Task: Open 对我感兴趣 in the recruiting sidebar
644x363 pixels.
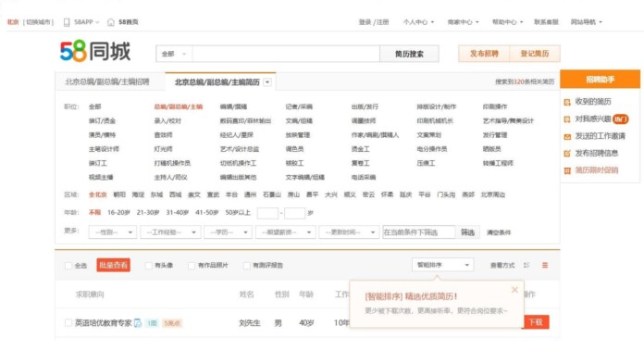Action: tap(593, 119)
